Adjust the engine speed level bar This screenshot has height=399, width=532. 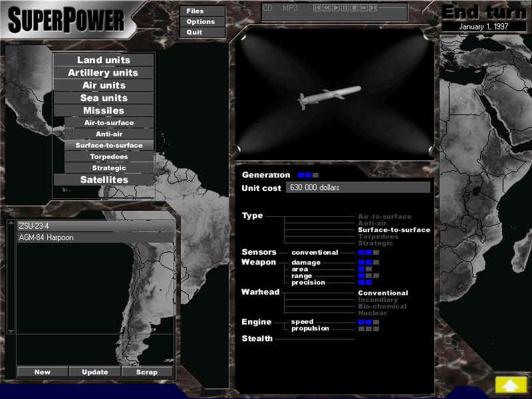tap(368, 322)
